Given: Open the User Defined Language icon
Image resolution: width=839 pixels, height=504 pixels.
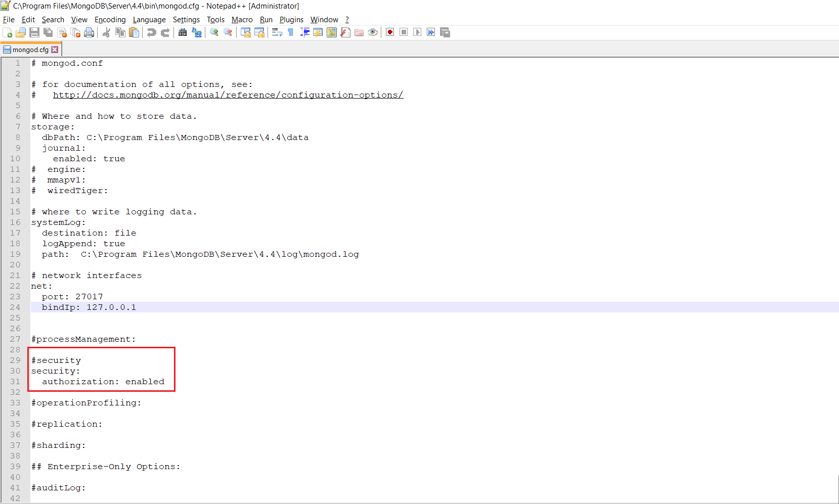Looking at the screenshot, I should pos(318,32).
